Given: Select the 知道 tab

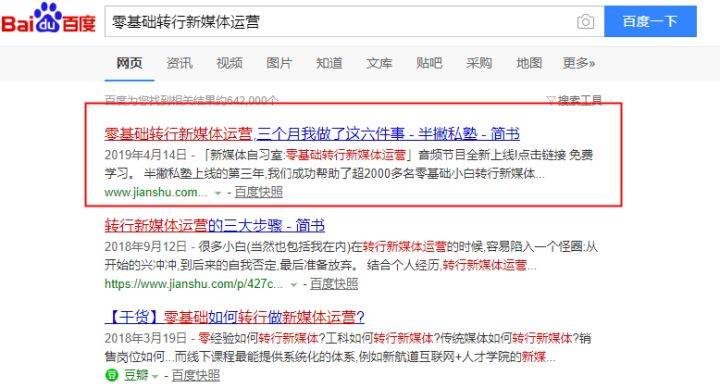Looking at the screenshot, I should (x=329, y=63).
